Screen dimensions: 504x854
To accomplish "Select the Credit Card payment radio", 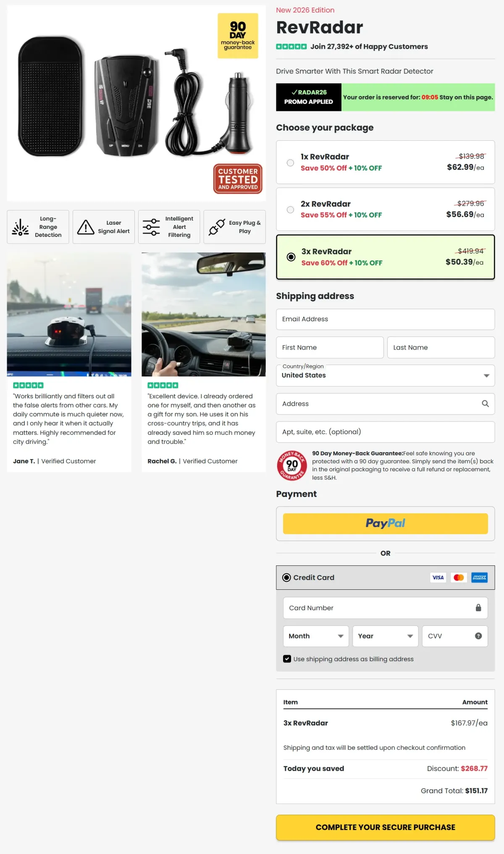I will coord(286,578).
